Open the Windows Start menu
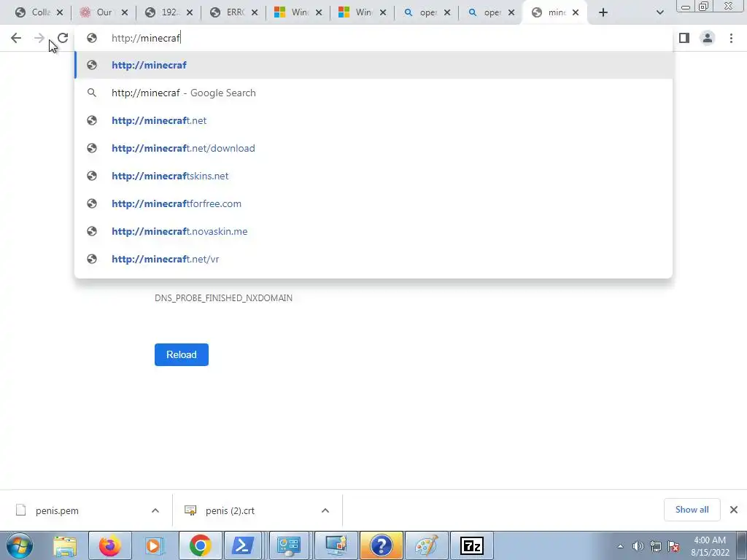This screenshot has width=747, height=560. 19,545
